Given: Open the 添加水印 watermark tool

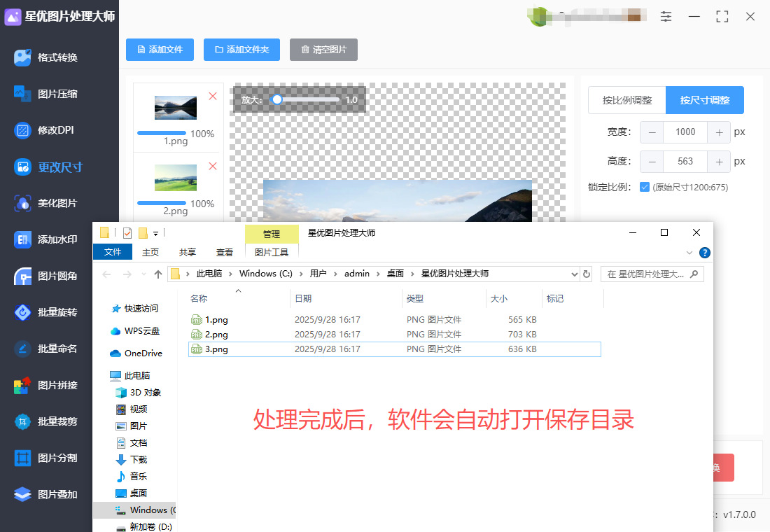Looking at the screenshot, I should coord(45,239).
